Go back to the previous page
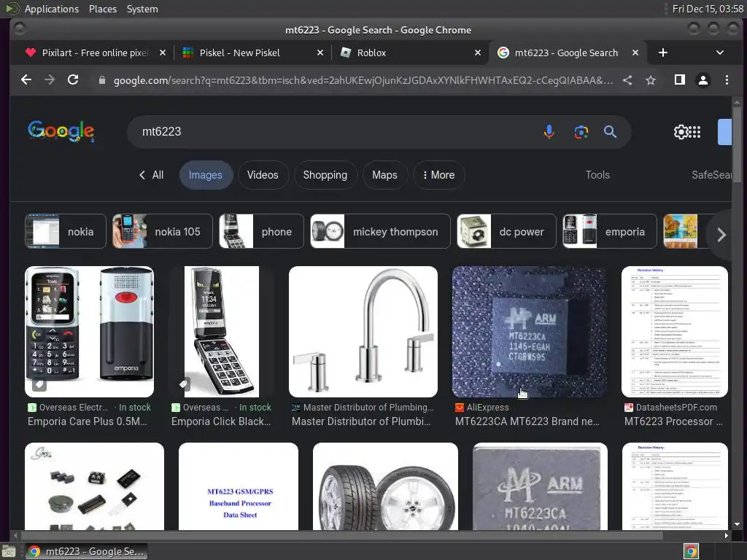Screen dimensions: 747x560 (26, 80)
